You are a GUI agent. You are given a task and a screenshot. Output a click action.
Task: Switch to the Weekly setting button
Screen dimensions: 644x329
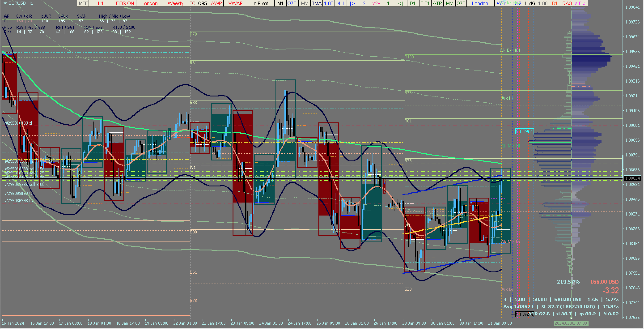point(175,4)
